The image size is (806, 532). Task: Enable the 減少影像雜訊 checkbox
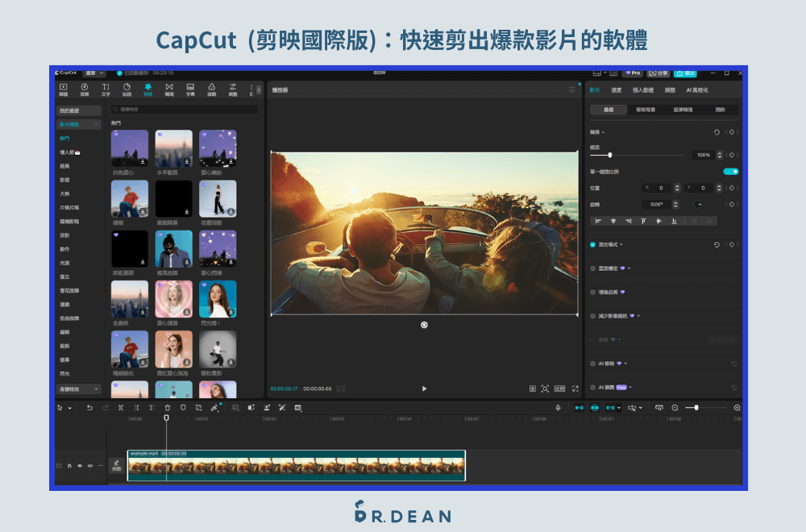point(593,316)
